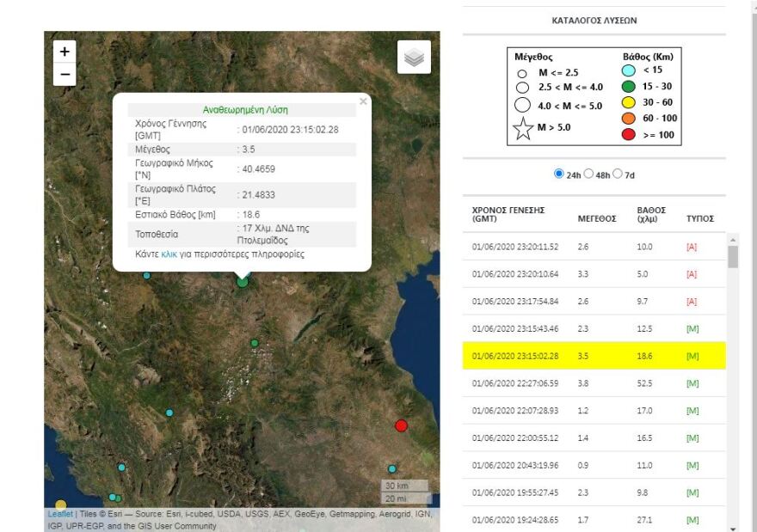Select the 48h time range radio

click(x=589, y=174)
